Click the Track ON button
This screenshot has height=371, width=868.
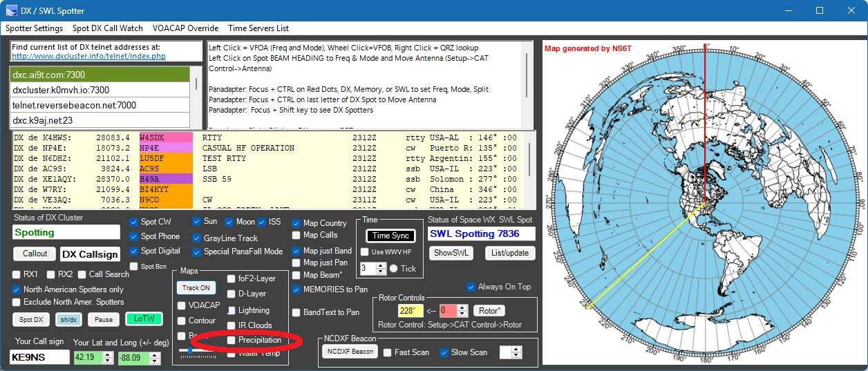(x=196, y=287)
